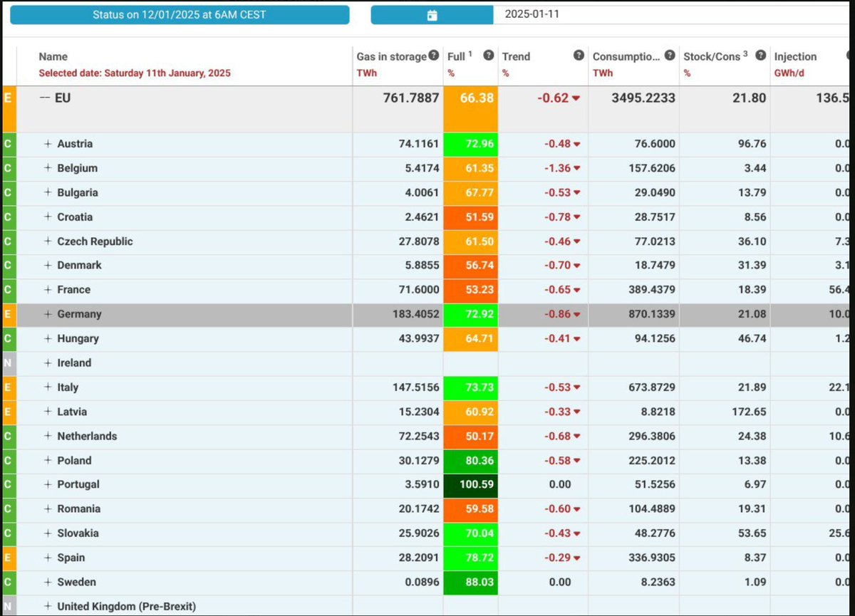Click the N status badge beside Ireland

point(8,362)
